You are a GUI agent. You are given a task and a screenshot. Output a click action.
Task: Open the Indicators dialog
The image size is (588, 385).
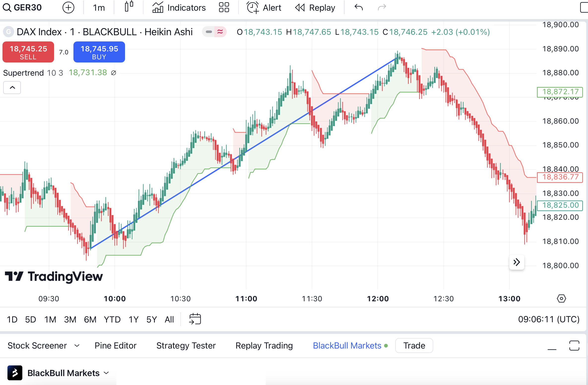[x=179, y=8]
